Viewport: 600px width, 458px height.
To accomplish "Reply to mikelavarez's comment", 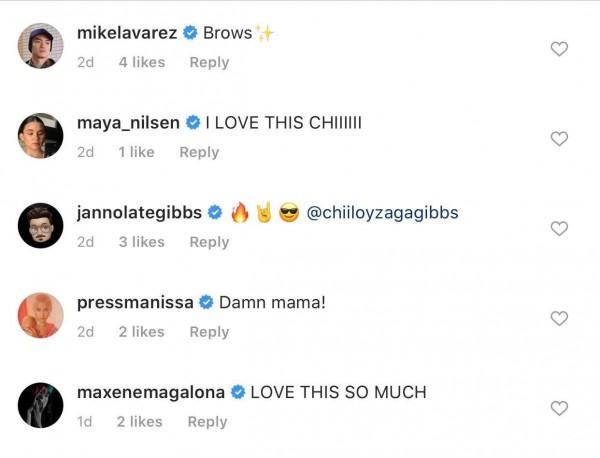I will click(x=209, y=62).
